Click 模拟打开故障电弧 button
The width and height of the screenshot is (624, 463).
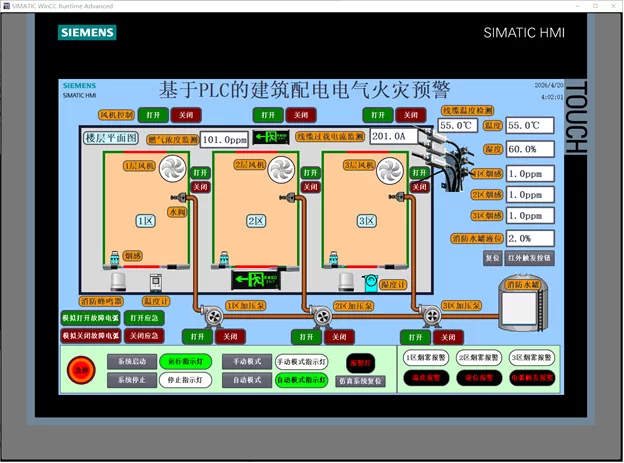(91, 318)
